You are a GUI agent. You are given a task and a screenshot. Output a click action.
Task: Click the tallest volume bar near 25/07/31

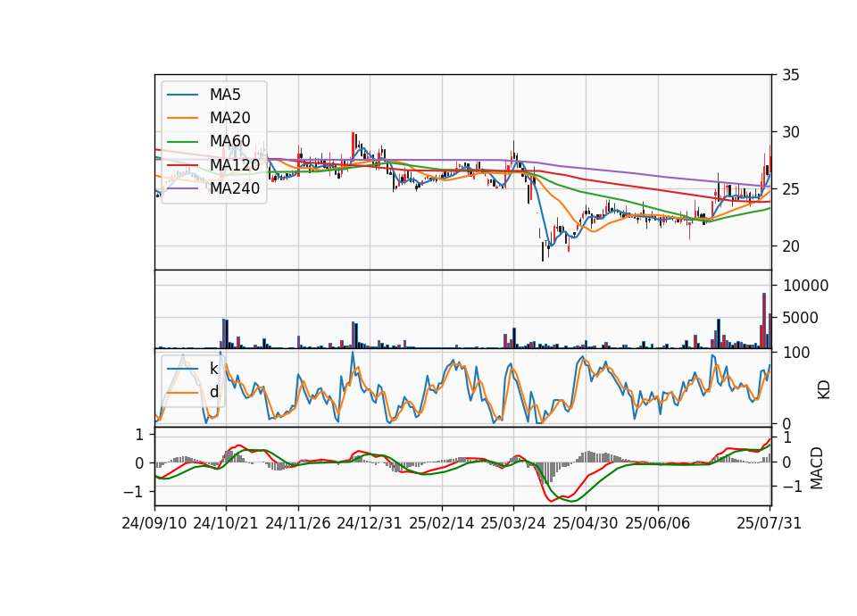pyautogui.click(x=764, y=320)
